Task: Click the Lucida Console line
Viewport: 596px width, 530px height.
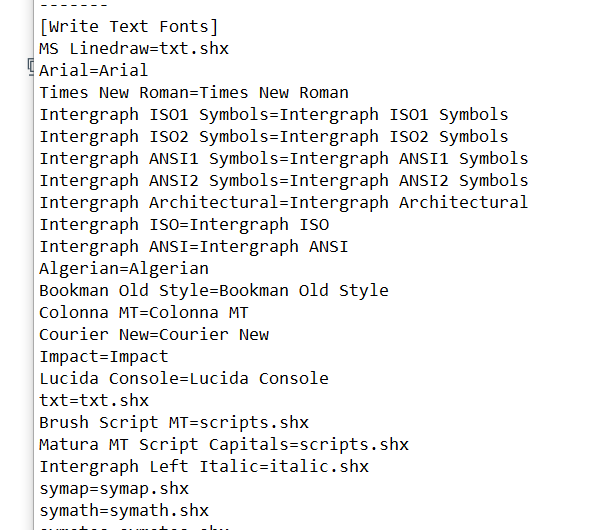Action: pos(184,379)
